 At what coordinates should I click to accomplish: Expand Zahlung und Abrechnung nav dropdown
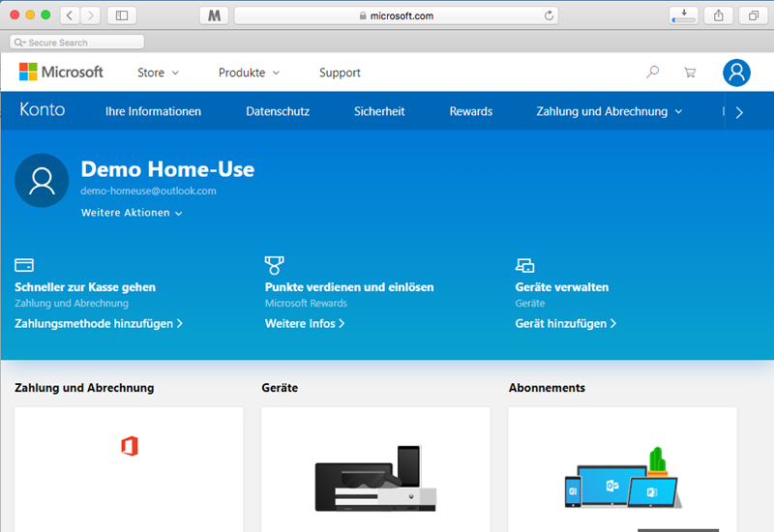pos(610,111)
